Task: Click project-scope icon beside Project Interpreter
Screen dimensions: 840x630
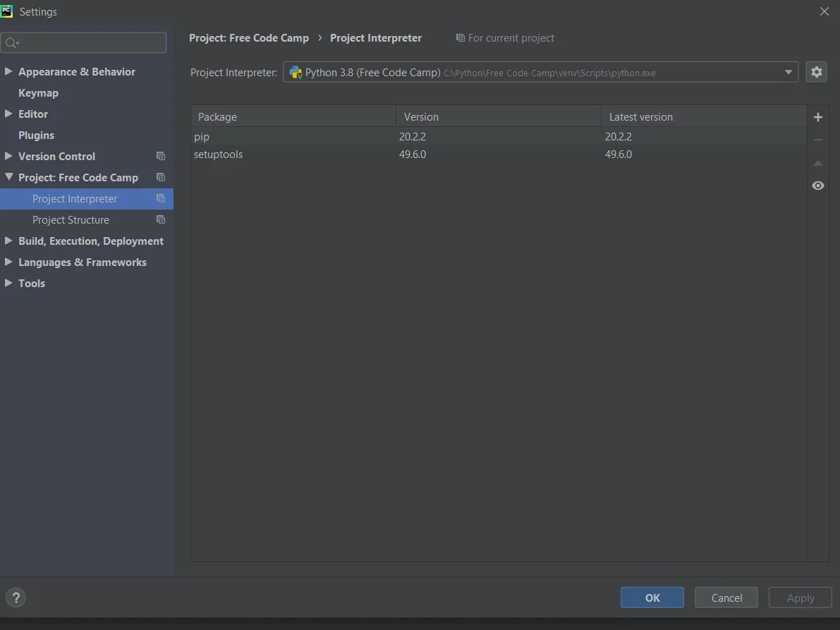Action: click(x=161, y=198)
